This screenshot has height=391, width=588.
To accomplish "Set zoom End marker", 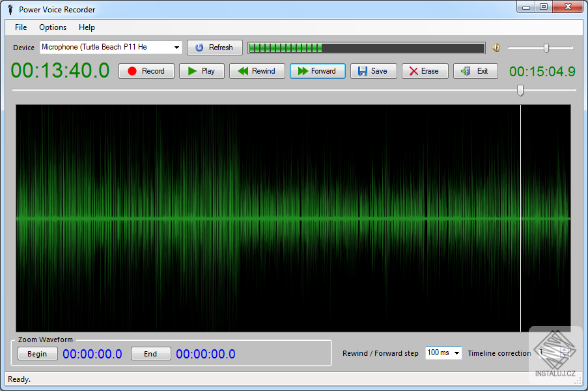I will 151,353.
